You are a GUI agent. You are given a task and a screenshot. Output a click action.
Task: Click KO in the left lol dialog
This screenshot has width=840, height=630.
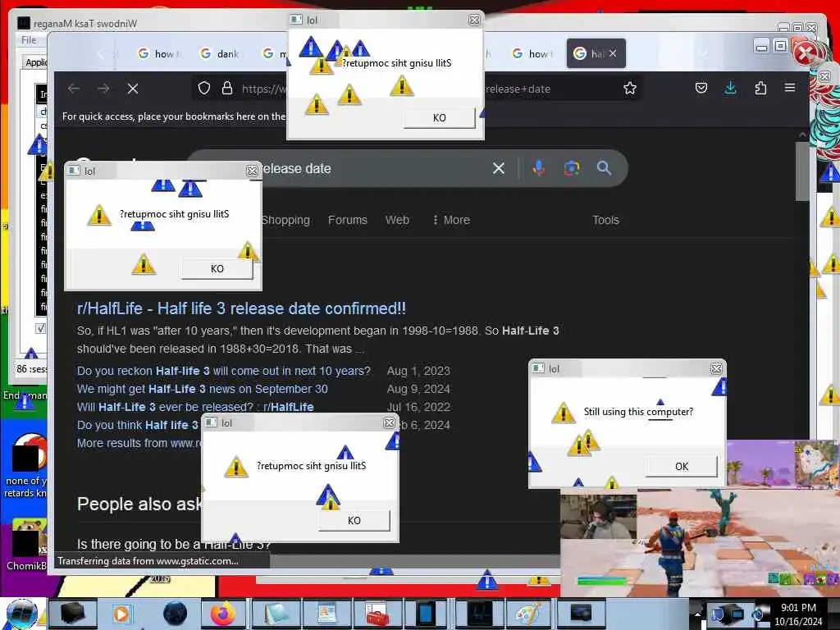(217, 268)
